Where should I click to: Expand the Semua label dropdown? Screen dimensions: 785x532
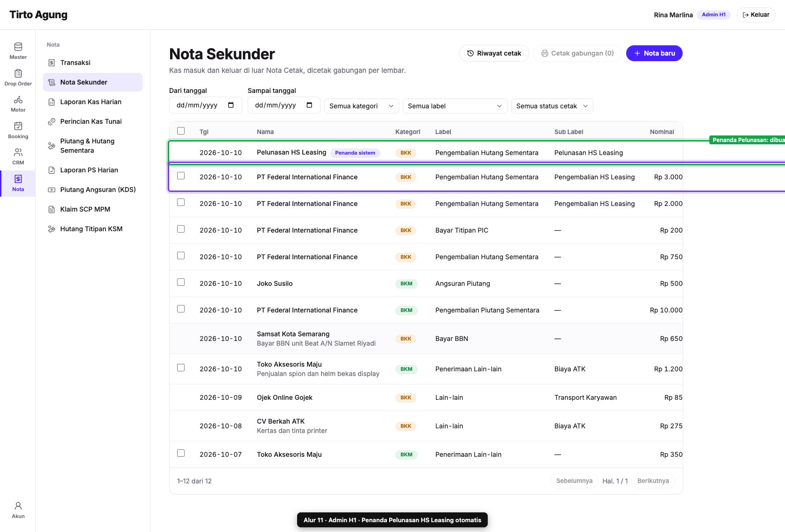[455, 106]
